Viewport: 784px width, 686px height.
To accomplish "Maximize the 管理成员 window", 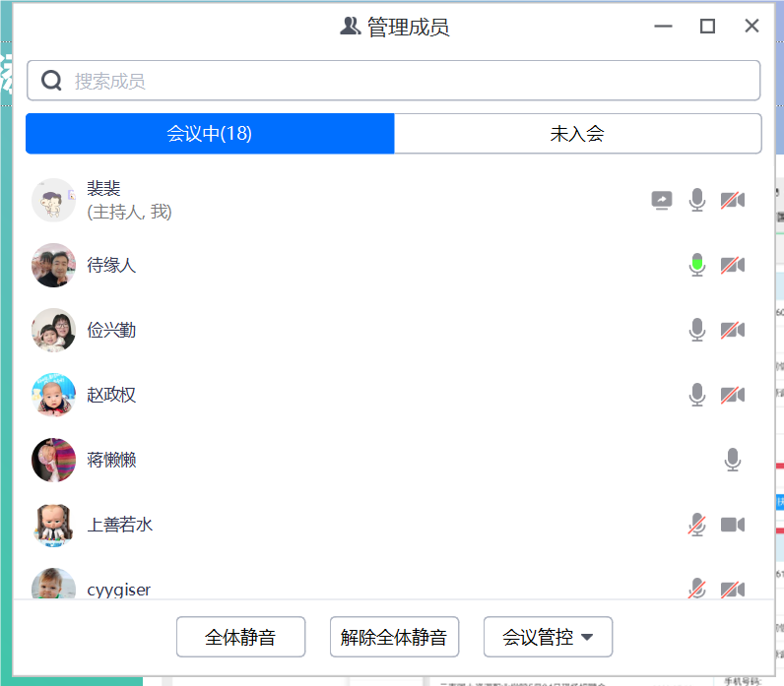I will pos(707,27).
